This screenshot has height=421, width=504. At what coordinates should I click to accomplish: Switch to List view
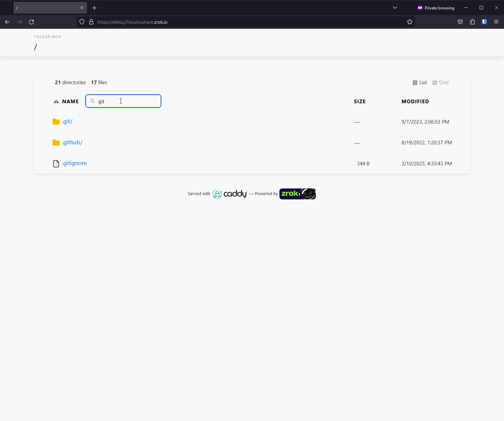[419, 83]
